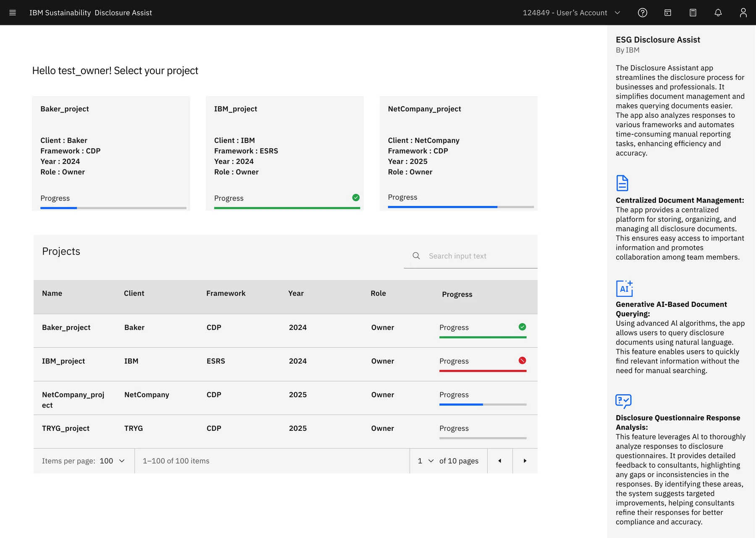Screen dimensions: 756x538
Task: Click Baker_project card progress bar
Action: (113, 208)
